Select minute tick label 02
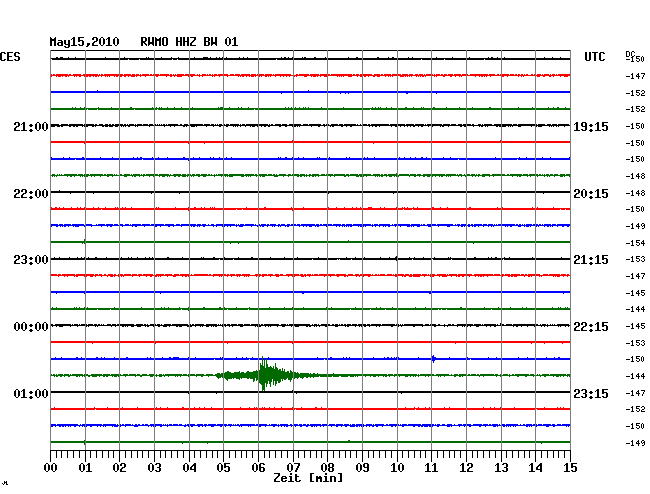Image resolution: width=650 pixels, height=494 pixels. pos(119,467)
